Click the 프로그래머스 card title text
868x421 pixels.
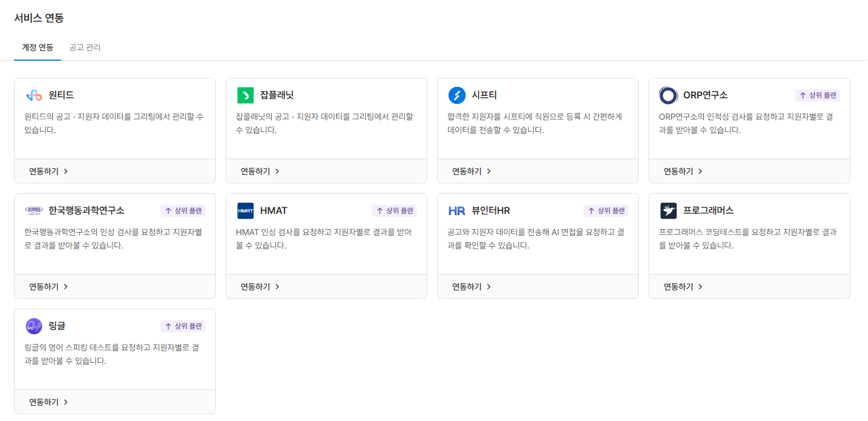click(708, 211)
